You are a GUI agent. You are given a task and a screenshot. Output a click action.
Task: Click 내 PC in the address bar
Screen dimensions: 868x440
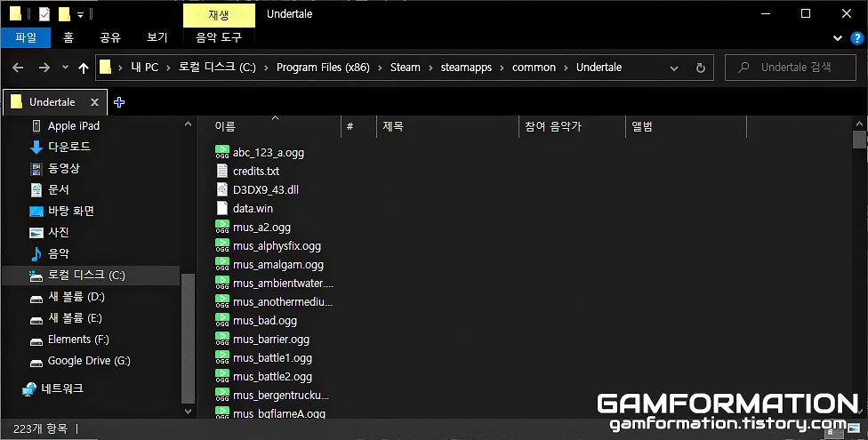pos(144,68)
